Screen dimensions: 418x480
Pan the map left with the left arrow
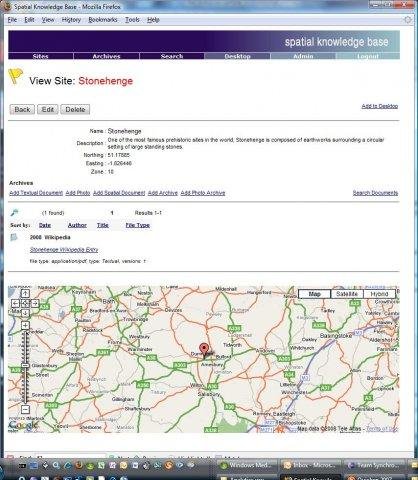click(x=16, y=303)
